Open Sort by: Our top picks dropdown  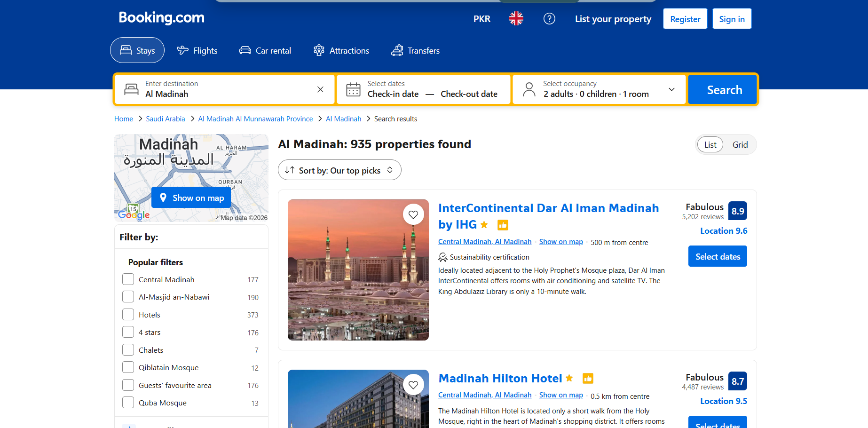tap(339, 170)
